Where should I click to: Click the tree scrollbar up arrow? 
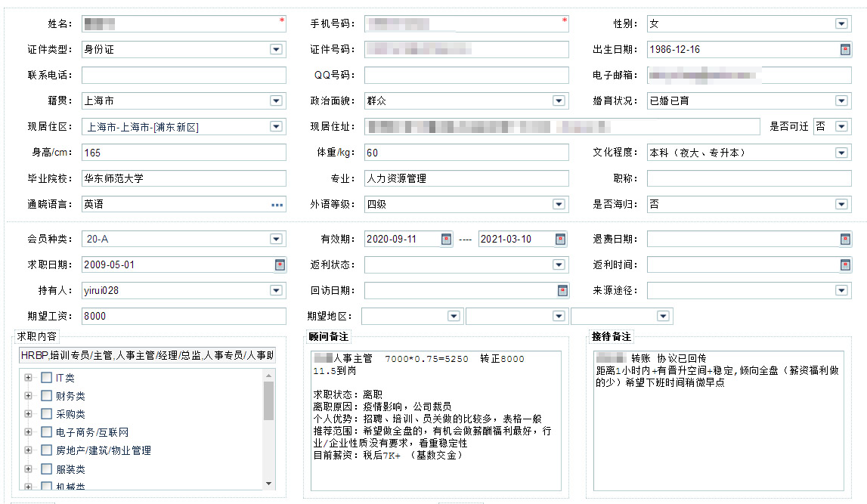[x=269, y=376]
